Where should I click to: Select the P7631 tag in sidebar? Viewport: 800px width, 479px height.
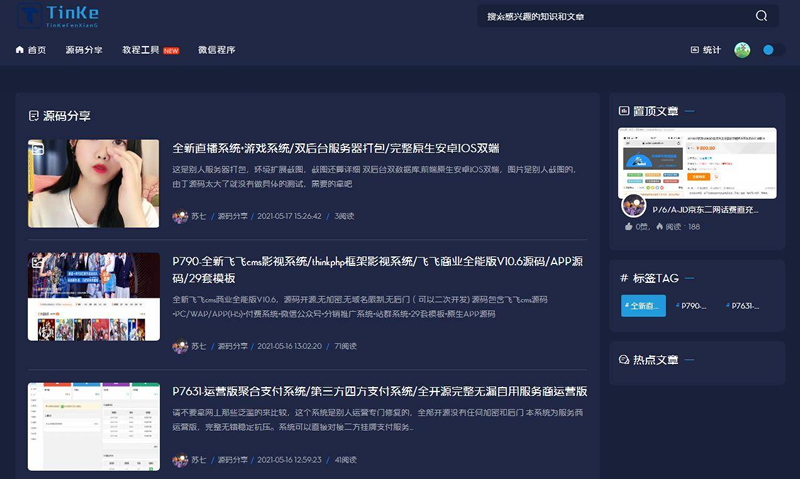744,306
